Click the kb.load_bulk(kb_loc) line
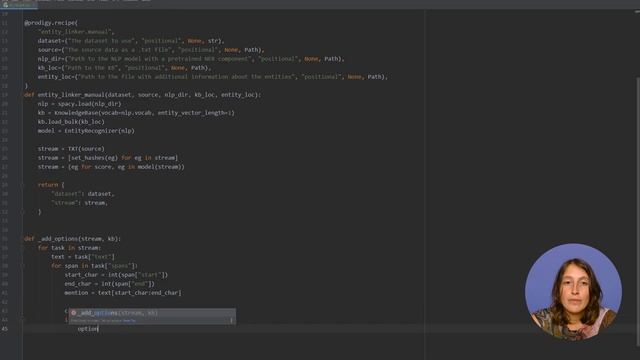This screenshot has width=640, height=360. 71,122
